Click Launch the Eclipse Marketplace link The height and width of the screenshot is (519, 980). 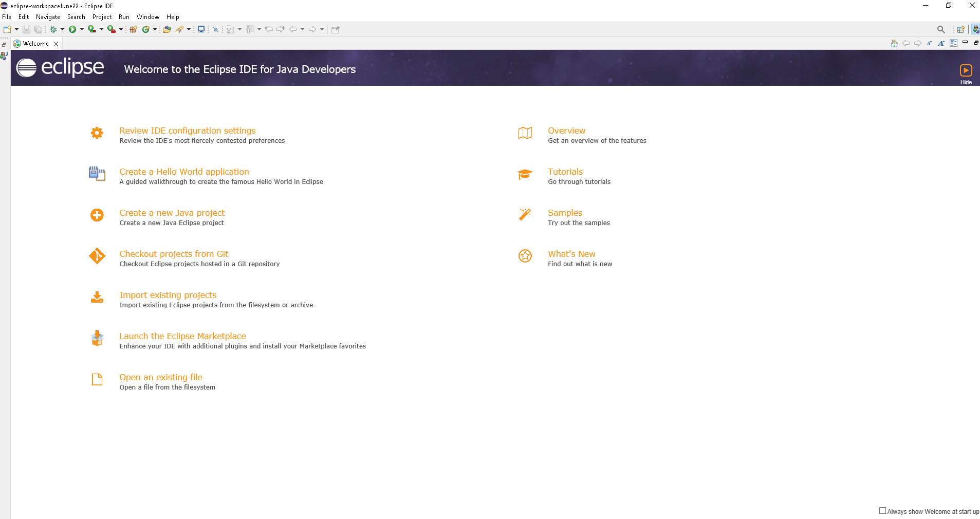point(182,336)
